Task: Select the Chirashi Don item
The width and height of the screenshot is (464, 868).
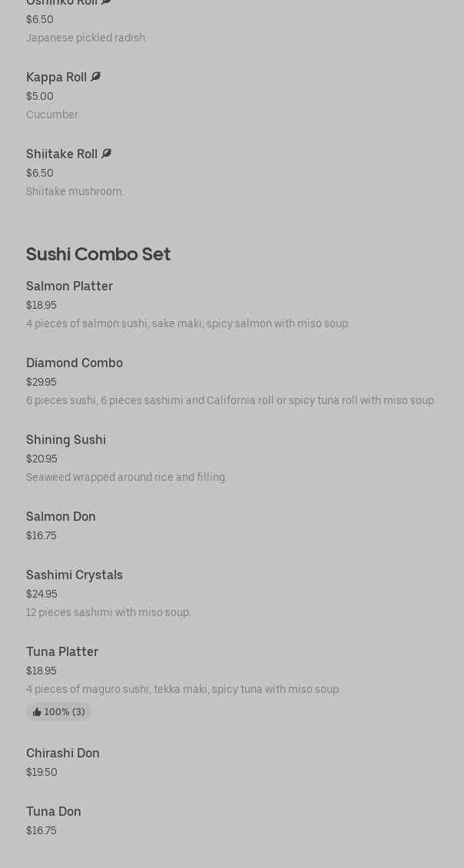Action: [x=63, y=753]
